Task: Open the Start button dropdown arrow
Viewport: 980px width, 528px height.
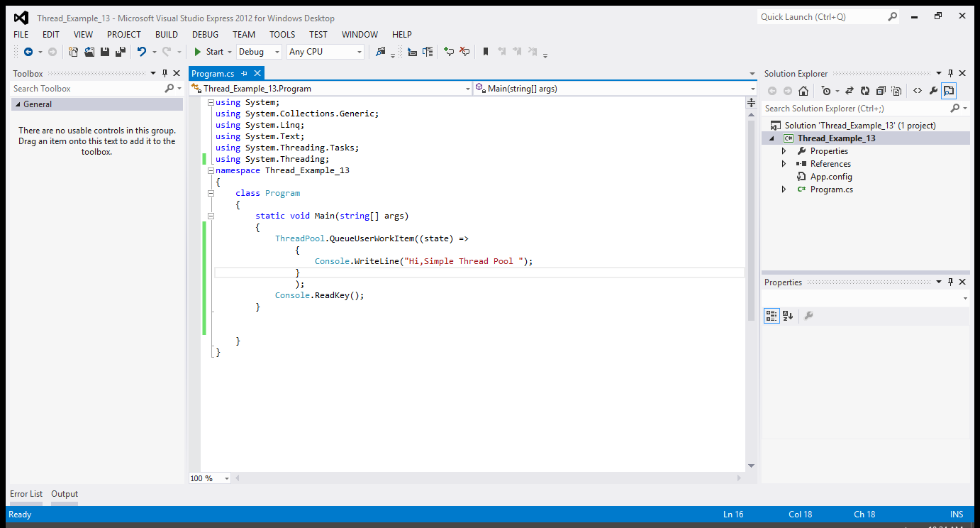Action: tap(230, 52)
